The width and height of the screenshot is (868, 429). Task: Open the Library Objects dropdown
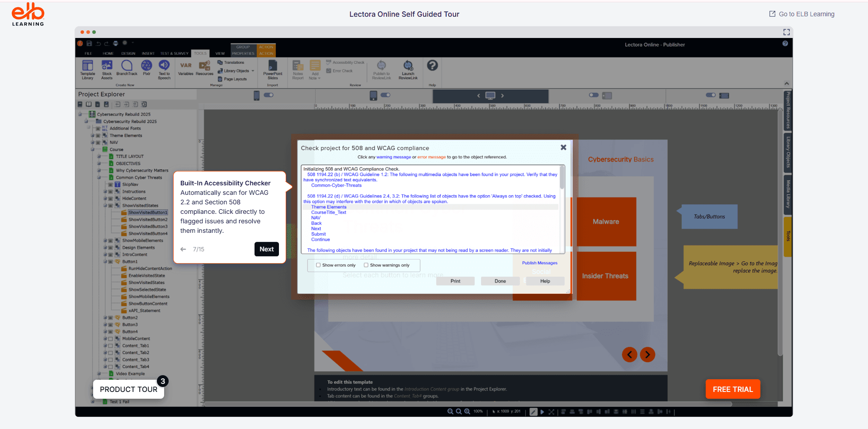coord(236,71)
